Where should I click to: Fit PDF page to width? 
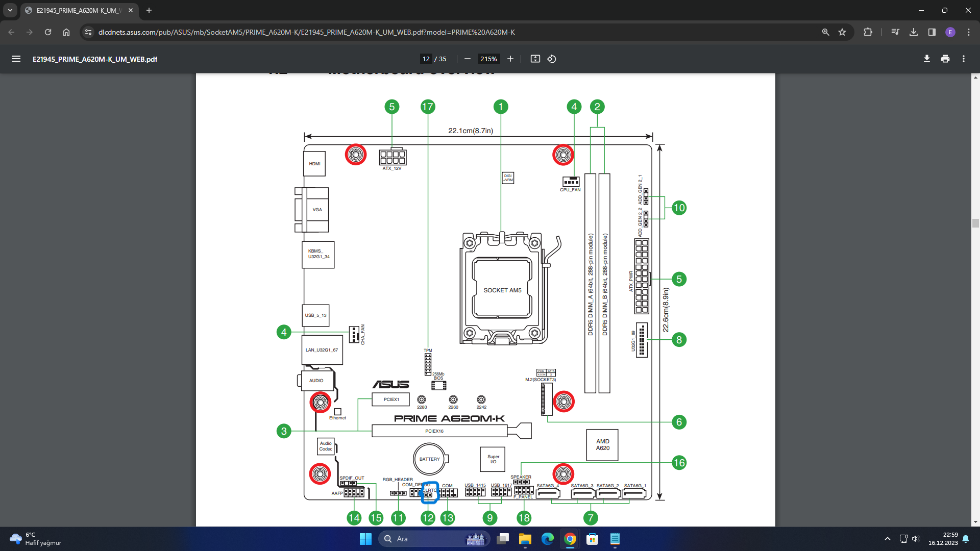tap(535, 59)
